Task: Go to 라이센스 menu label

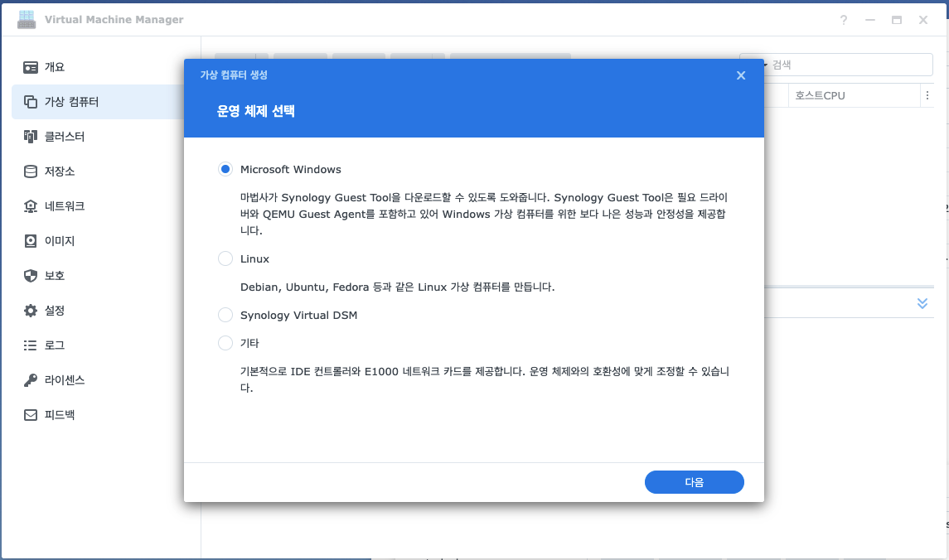Action: point(65,379)
